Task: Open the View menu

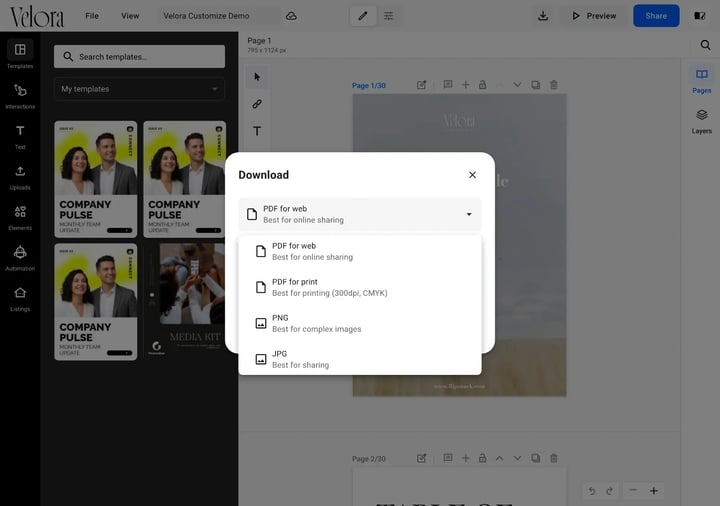Action: [130, 16]
